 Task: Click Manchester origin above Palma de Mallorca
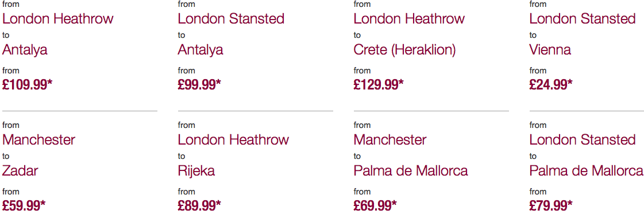click(390, 140)
